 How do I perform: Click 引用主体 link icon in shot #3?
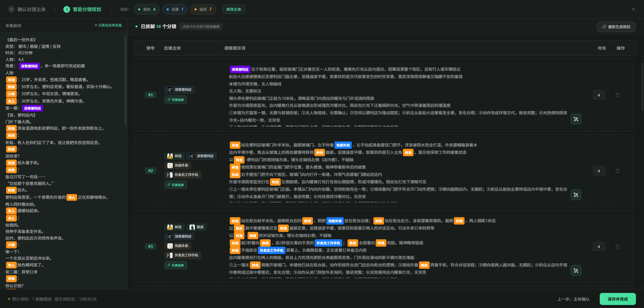(170, 265)
